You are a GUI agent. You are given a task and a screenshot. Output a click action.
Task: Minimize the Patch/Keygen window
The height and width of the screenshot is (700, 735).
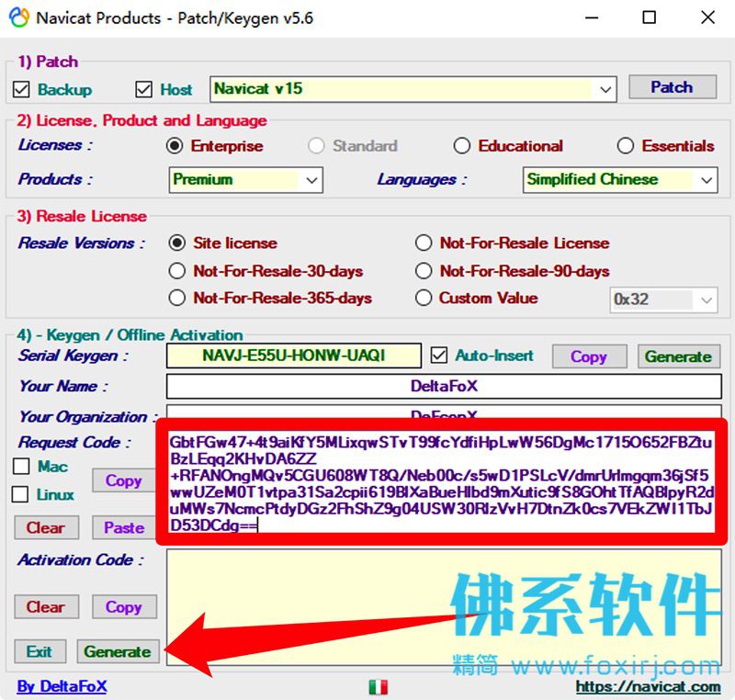[x=592, y=17]
